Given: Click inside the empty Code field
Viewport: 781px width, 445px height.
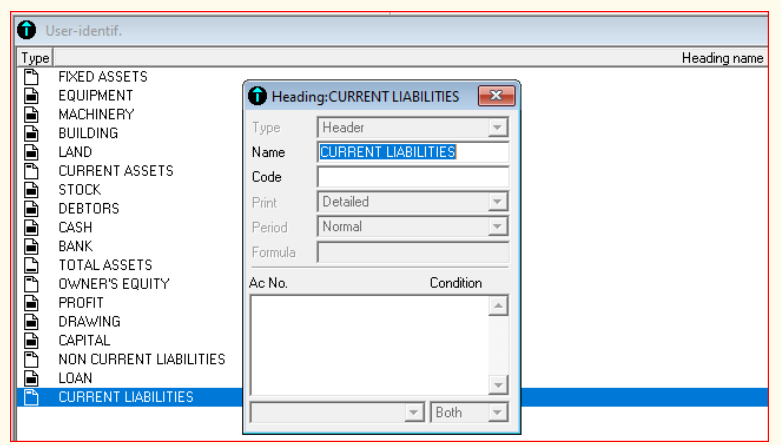Looking at the screenshot, I should pyautogui.click(x=412, y=177).
